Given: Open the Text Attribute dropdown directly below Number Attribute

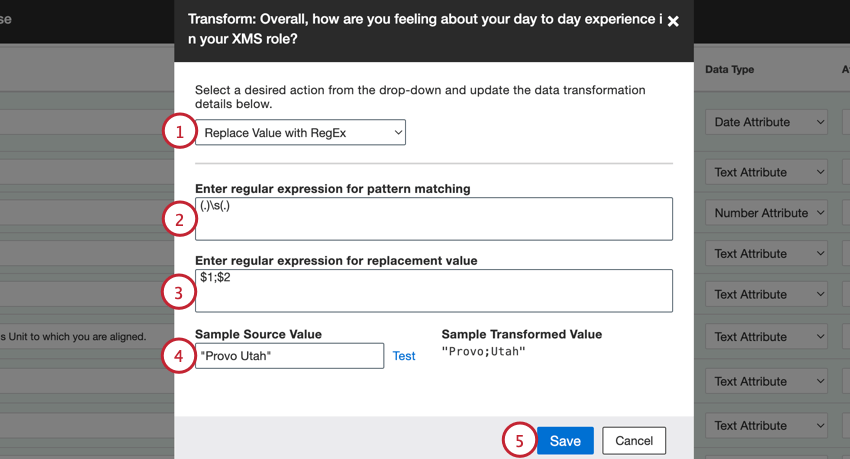Looking at the screenshot, I should 766,254.
